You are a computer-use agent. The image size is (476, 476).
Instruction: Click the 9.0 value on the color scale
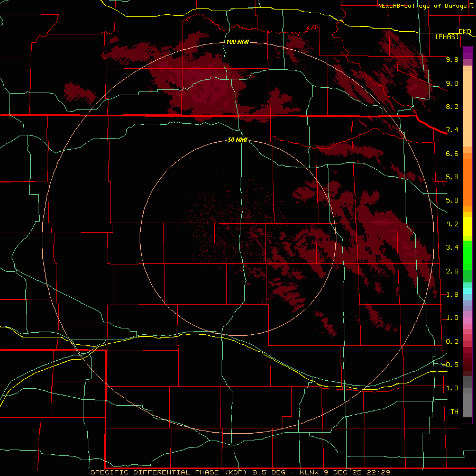pos(452,83)
